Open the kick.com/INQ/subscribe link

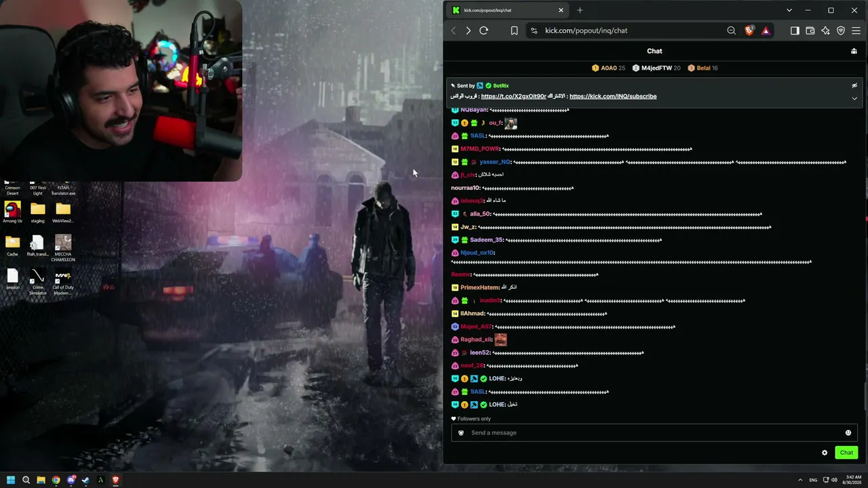(x=613, y=96)
